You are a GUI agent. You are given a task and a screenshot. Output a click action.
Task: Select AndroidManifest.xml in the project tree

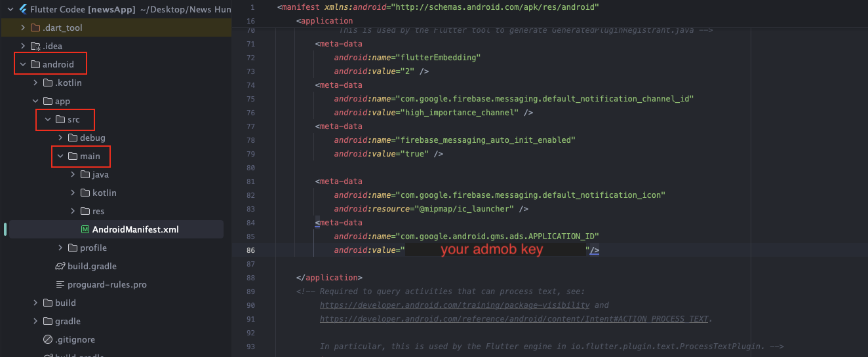pos(135,229)
